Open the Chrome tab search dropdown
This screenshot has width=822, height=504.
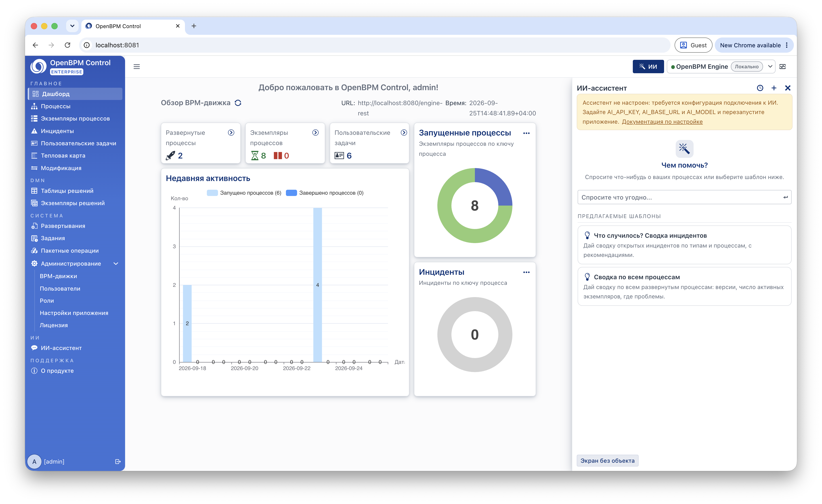[72, 26]
